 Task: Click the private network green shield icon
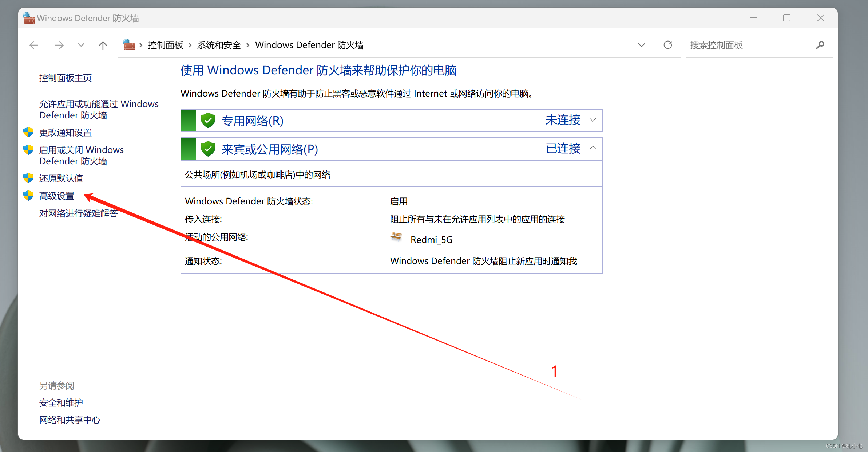coord(208,121)
